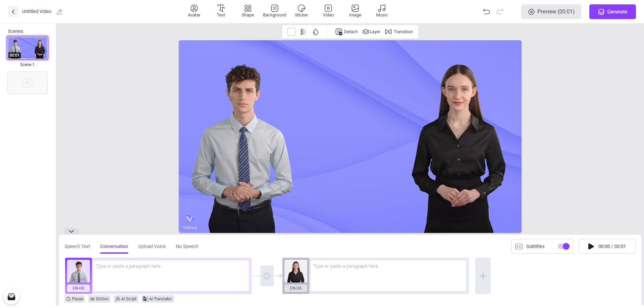Select the Text tool
This screenshot has height=308, width=644.
tap(221, 11)
